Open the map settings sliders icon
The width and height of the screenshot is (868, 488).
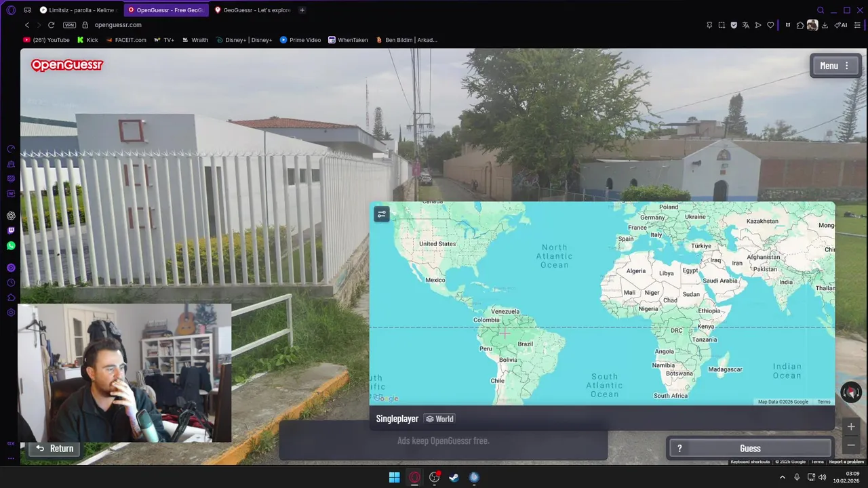pyautogui.click(x=382, y=214)
